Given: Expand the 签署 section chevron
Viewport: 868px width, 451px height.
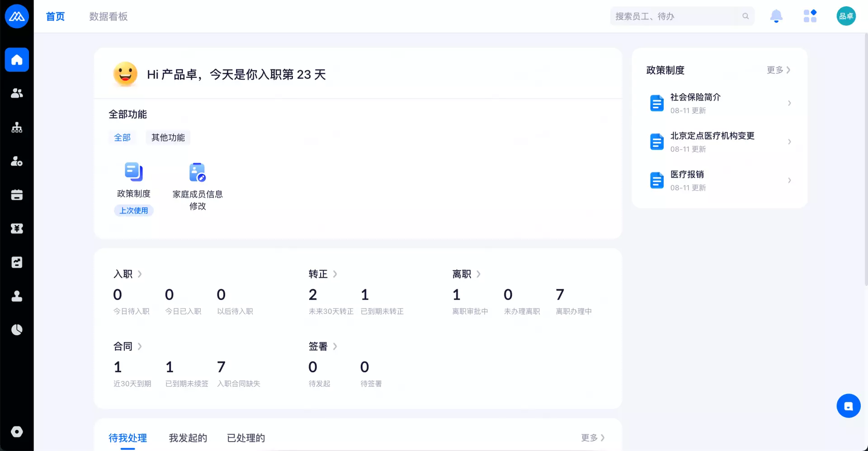Looking at the screenshot, I should pyautogui.click(x=335, y=347).
